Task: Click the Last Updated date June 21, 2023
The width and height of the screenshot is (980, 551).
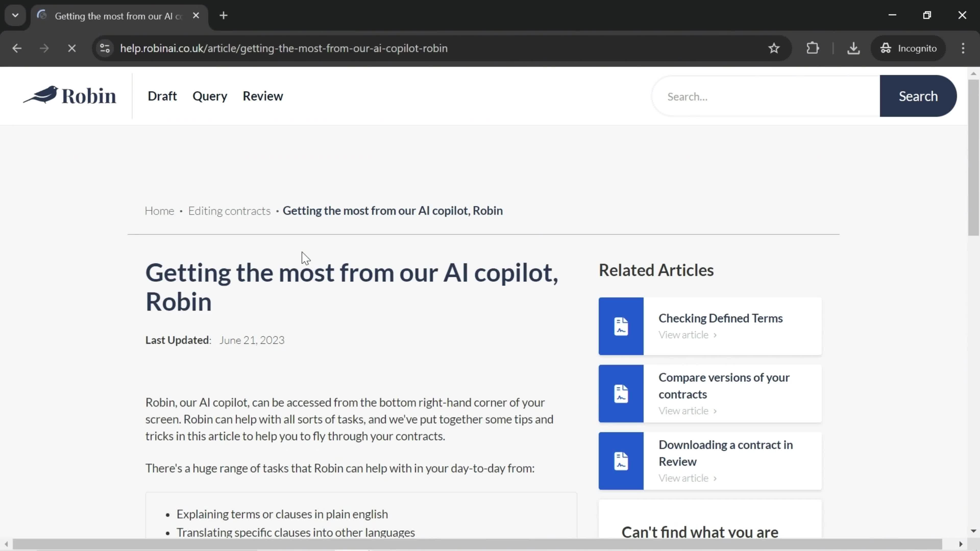Action: (251, 340)
